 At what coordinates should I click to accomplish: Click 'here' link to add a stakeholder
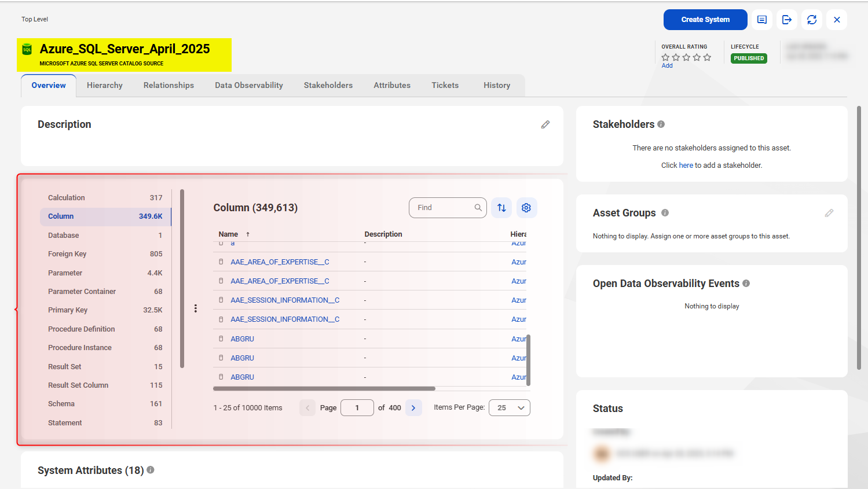pyautogui.click(x=686, y=166)
